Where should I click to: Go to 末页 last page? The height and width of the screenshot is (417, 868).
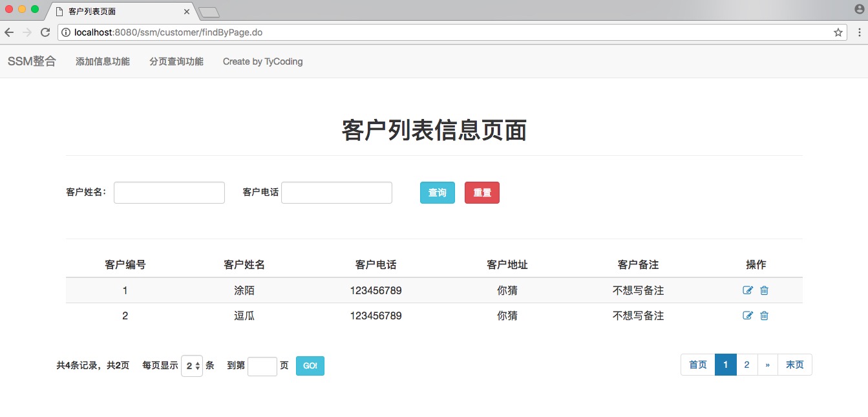[795, 365]
